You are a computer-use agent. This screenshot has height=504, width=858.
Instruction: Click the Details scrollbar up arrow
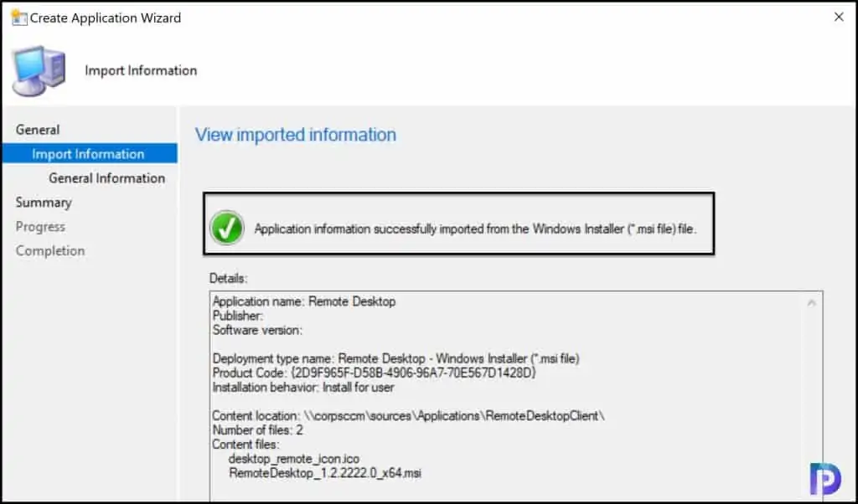coord(811,302)
